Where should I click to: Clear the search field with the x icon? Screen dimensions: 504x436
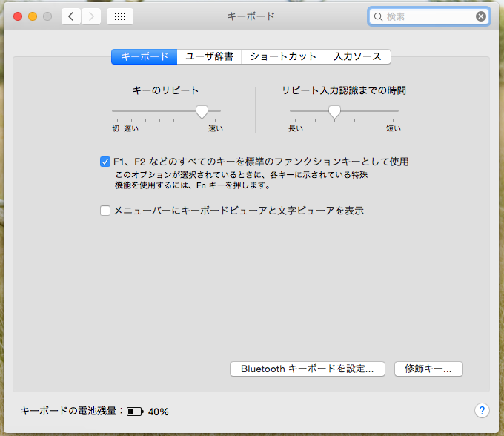481,16
